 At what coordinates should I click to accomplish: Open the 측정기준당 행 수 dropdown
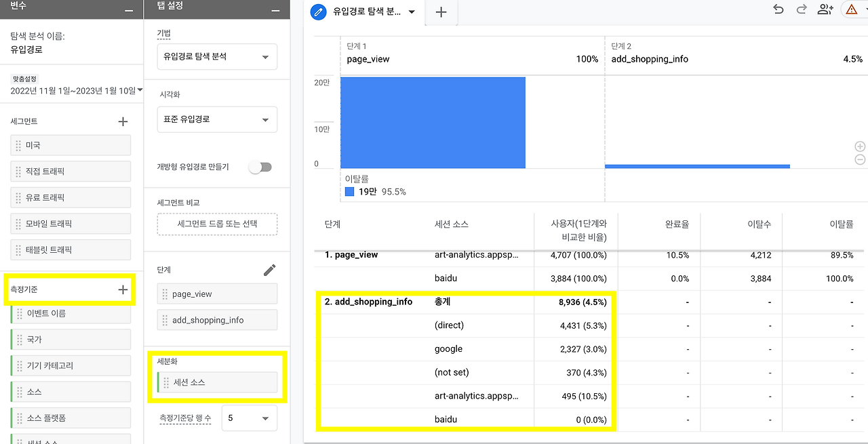[249, 418]
